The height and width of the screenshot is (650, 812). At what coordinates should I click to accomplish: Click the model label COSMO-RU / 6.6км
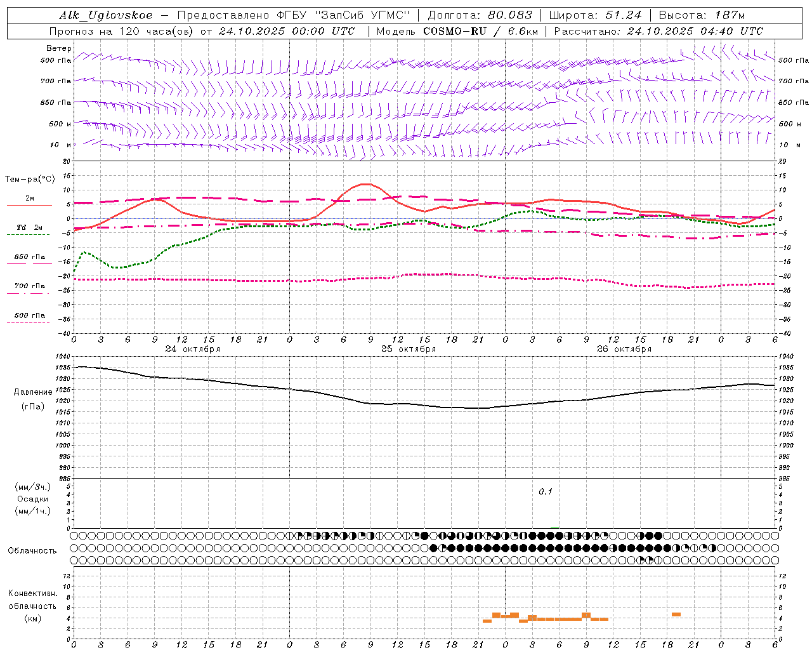pos(480,31)
